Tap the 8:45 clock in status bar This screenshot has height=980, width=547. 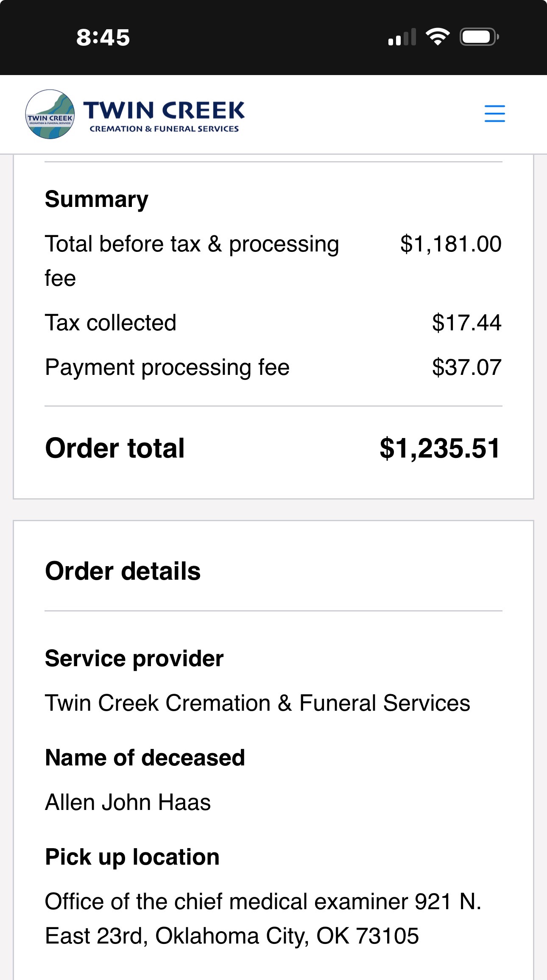103,37
